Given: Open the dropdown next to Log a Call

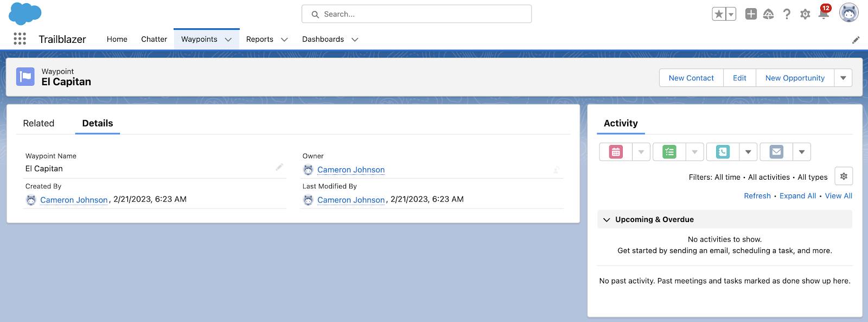Looking at the screenshot, I should 748,152.
